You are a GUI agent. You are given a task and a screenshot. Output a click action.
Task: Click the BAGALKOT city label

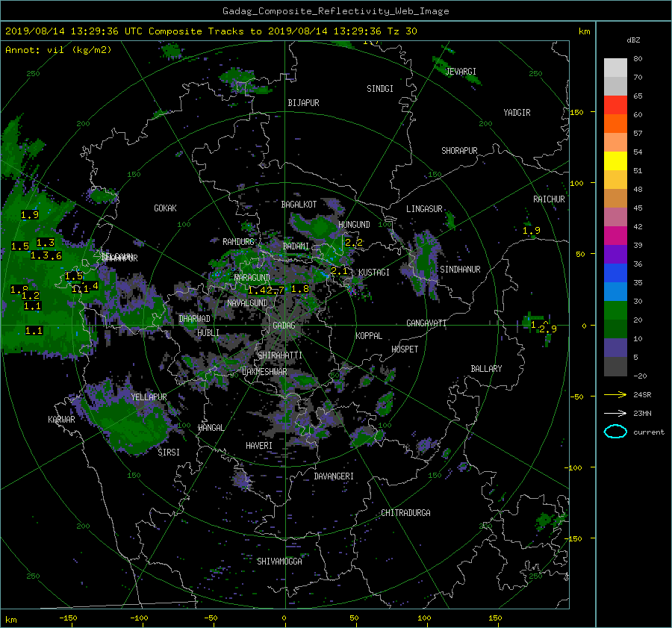point(299,205)
